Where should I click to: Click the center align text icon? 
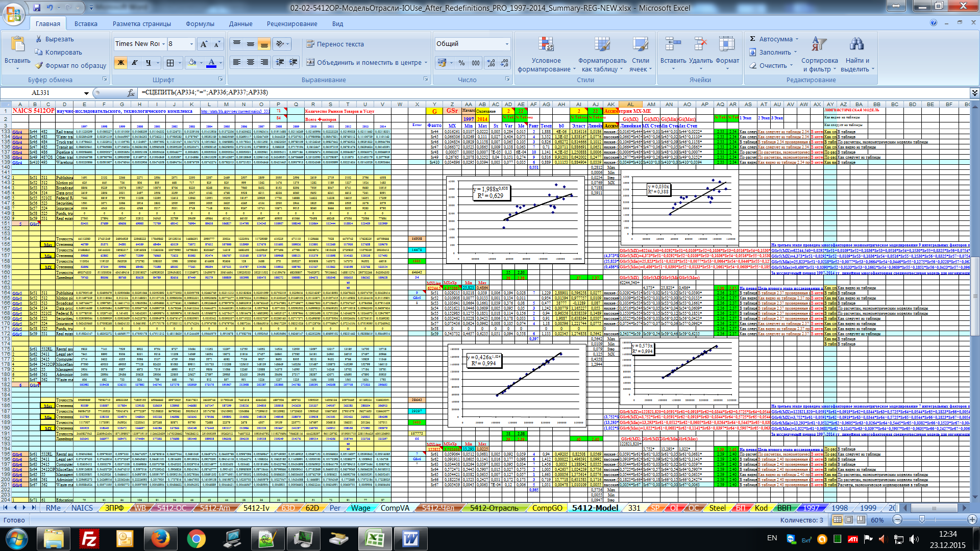(x=250, y=62)
